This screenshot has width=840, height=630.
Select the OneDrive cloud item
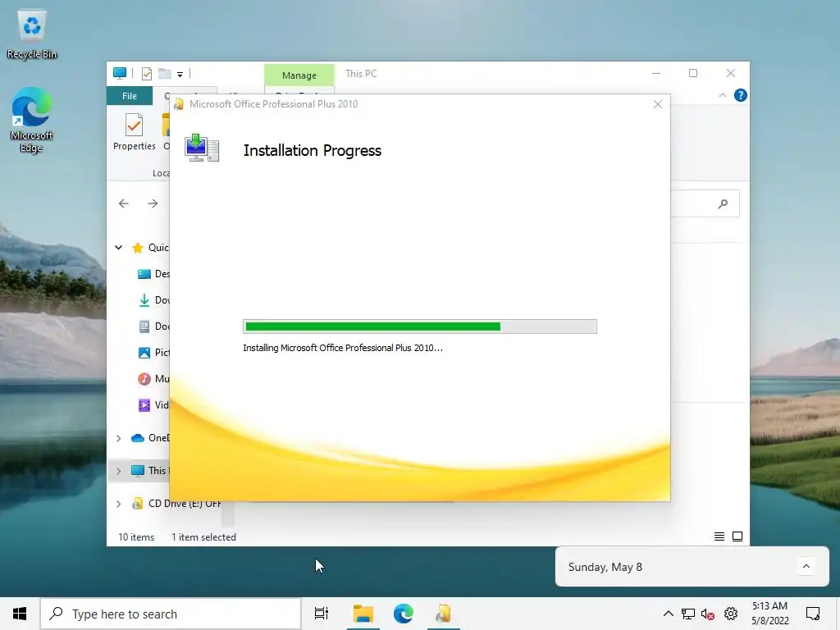pos(150,438)
